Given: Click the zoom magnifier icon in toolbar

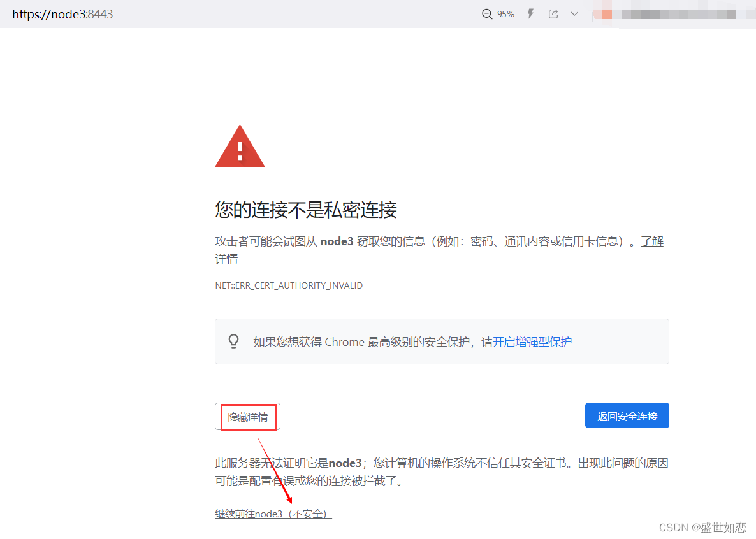Looking at the screenshot, I should (486, 13).
